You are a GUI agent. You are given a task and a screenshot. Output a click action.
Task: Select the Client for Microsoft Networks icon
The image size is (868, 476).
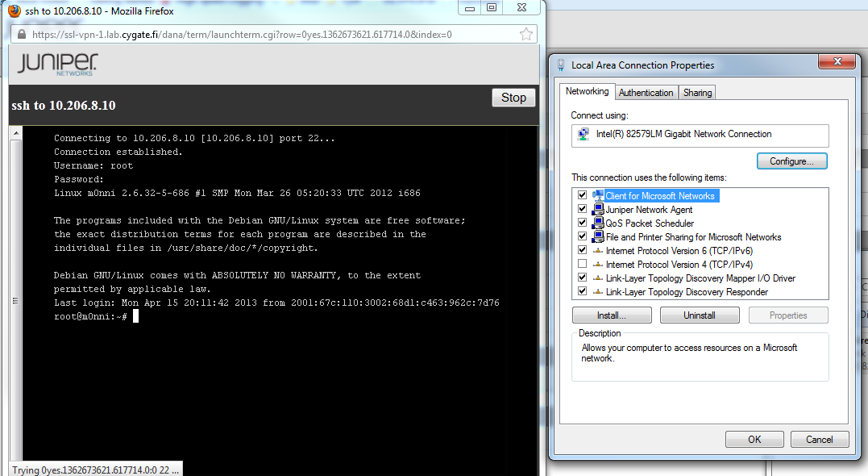point(598,195)
